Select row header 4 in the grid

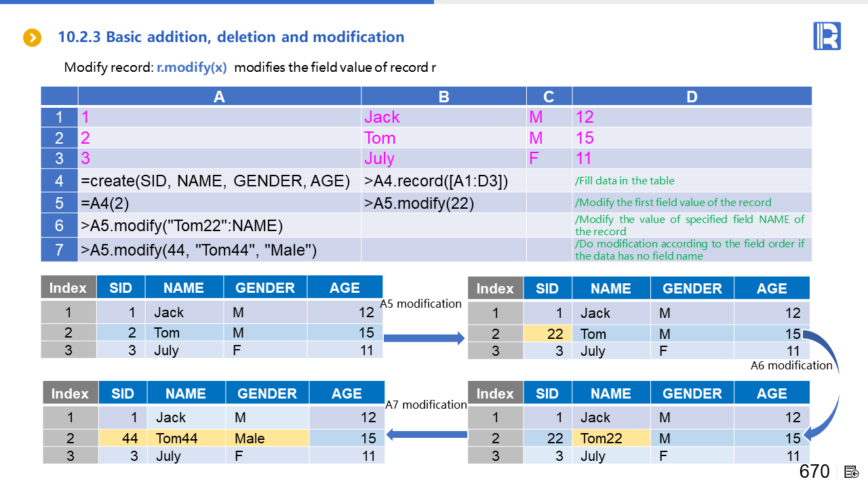(60, 182)
